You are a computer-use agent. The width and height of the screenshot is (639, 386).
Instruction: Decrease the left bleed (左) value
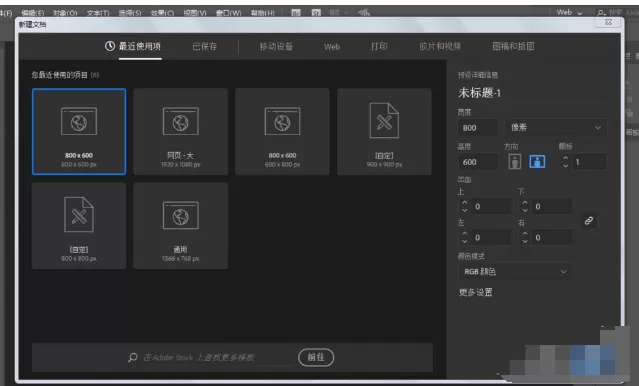(x=465, y=241)
